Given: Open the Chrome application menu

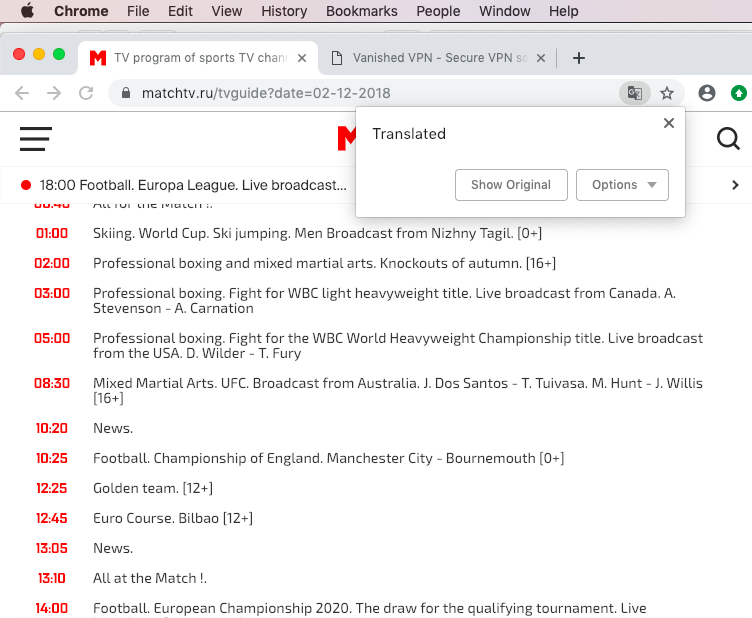Looking at the screenshot, I should pos(81,11).
